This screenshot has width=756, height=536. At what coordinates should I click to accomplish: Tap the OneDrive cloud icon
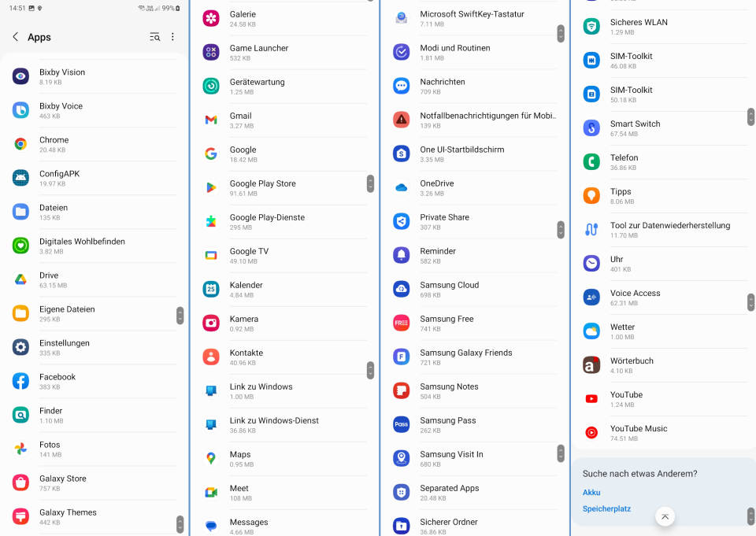(401, 187)
